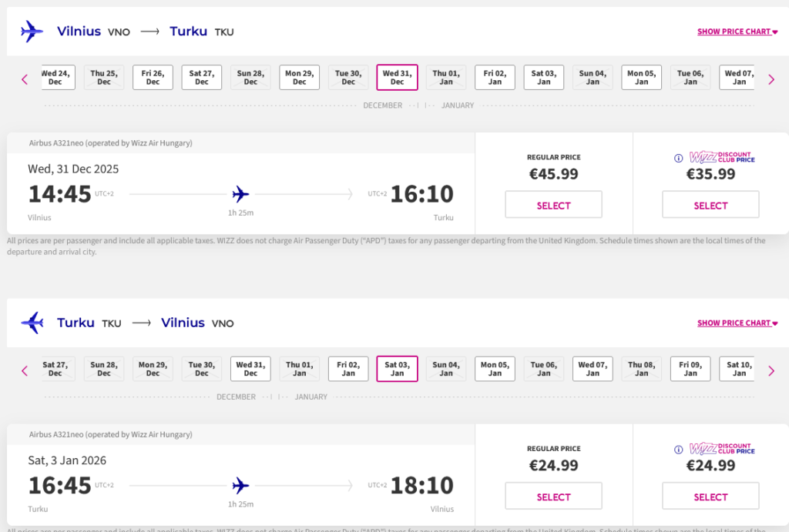This screenshot has height=532, width=789.
Task: Click the info icon beside Turku–Vilnius Discount Club price
Action: (679, 450)
